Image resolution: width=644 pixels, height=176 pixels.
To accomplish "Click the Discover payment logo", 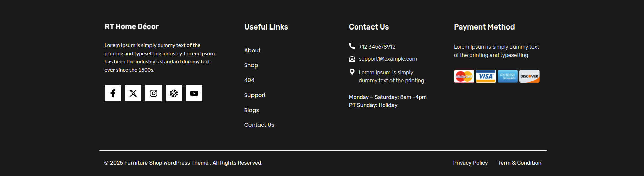I will (529, 76).
